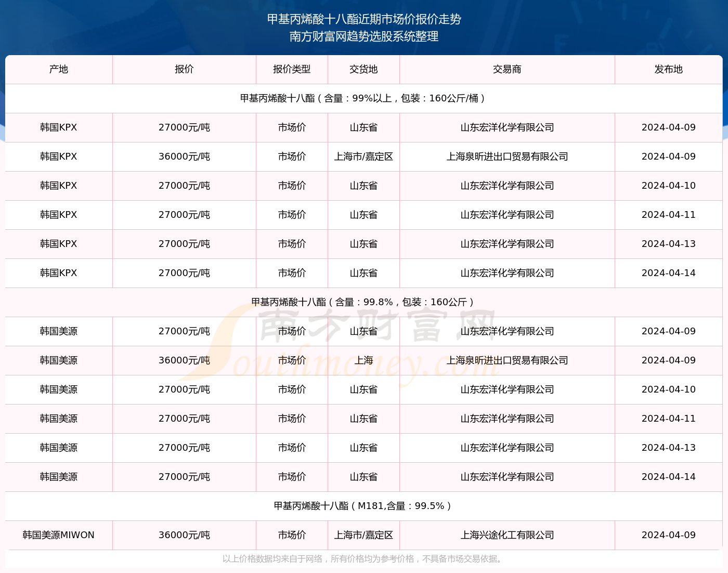Click 韩国美源 in the 2024-04-13 row
The height and width of the screenshot is (573, 728).
(x=59, y=448)
